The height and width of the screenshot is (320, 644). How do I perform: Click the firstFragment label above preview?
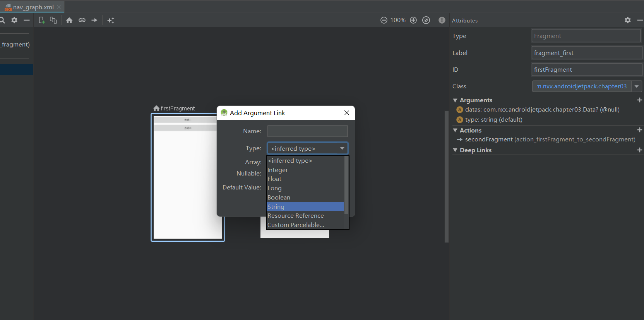(178, 108)
